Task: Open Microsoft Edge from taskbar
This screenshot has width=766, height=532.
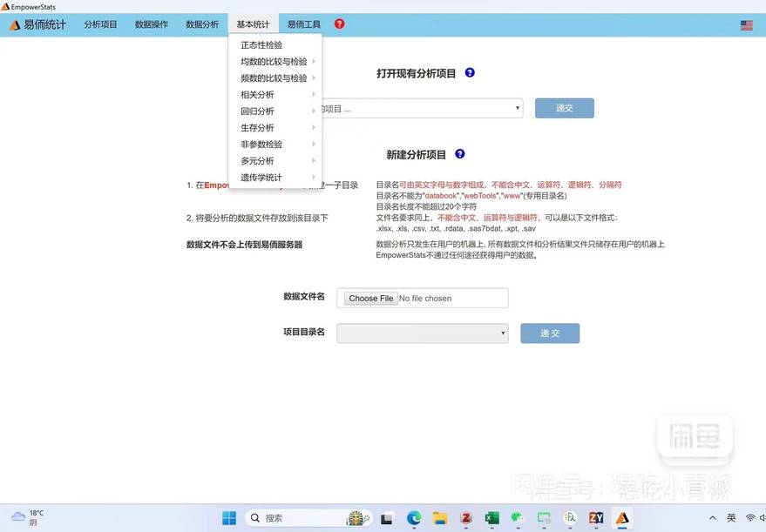Action: [414, 518]
